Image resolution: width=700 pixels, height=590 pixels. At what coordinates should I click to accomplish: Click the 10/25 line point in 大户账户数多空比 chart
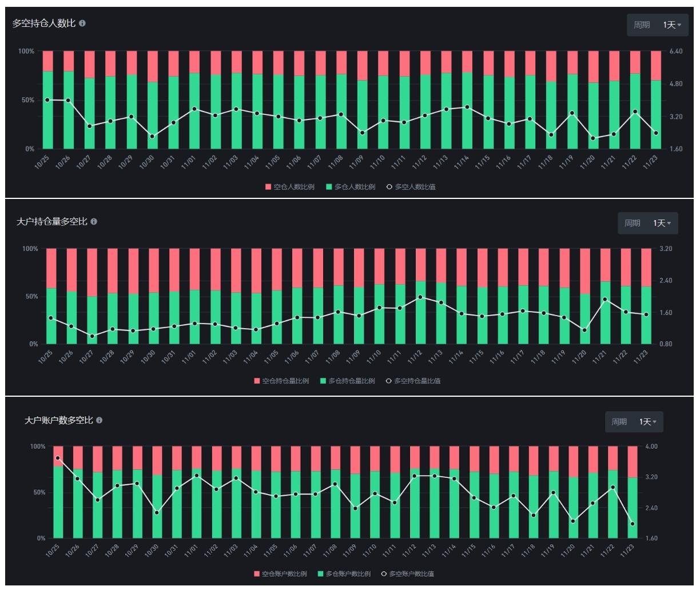(58, 458)
